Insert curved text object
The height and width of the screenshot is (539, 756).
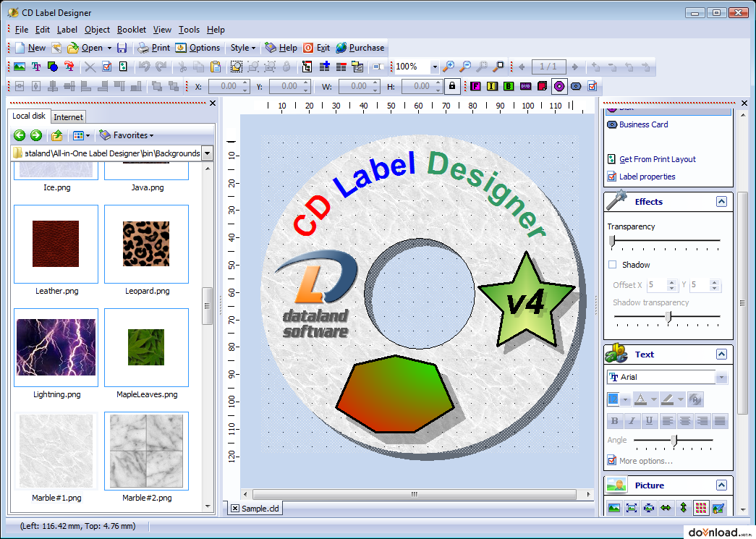click(69, 67)
